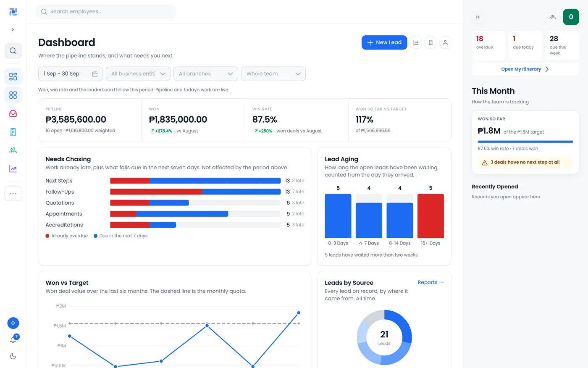Open the All business entities dropdown
This screenshot has height=368, width=588.
[x=138, y=74]
